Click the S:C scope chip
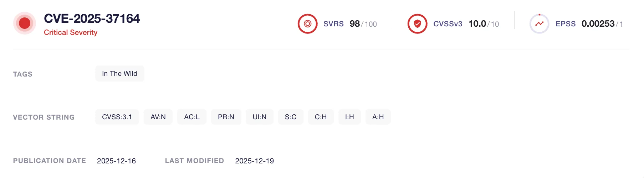644x178 pixels. point(291,117)
